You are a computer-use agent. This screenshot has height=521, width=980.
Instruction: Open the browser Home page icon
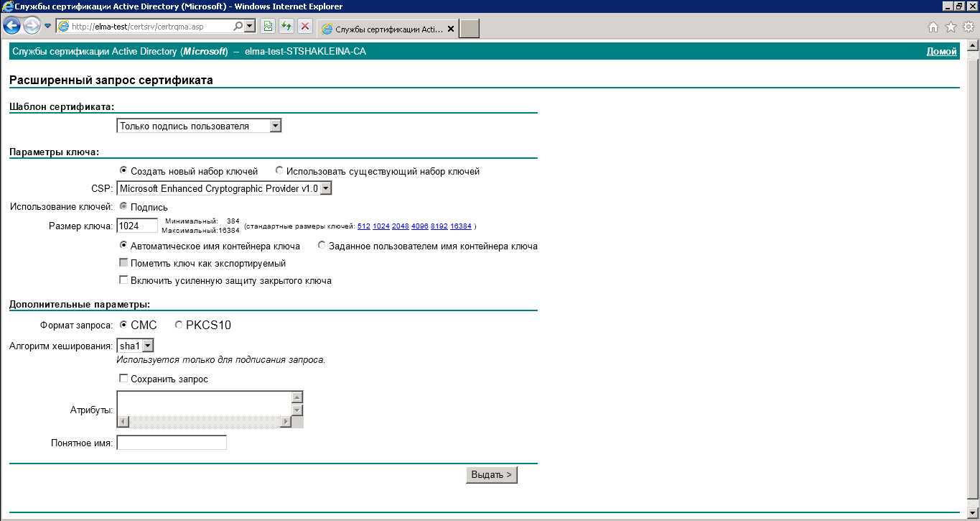tap(933, 27)
